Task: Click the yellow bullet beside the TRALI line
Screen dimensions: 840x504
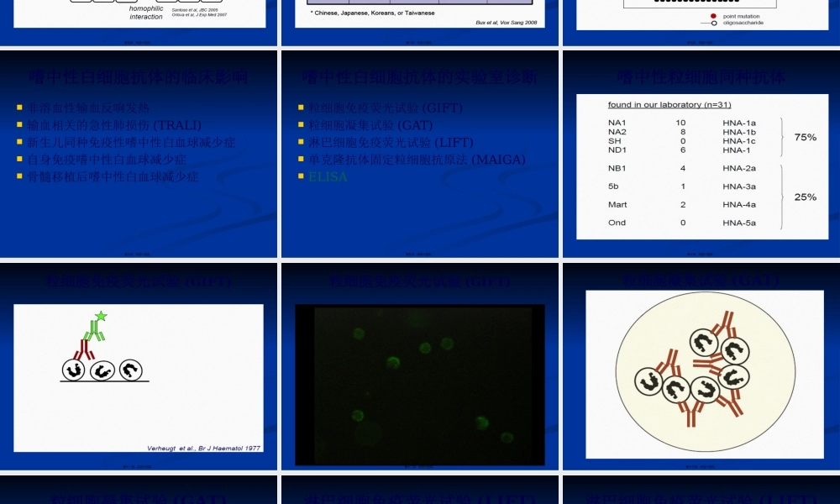Action: [x=19, y=125]
